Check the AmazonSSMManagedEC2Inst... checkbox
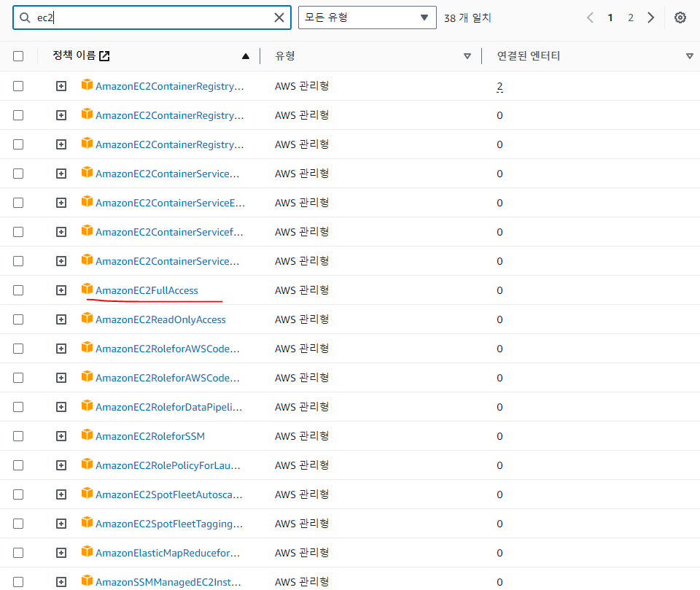This screenshot has height=590, width=700. [x=18, y=582]
